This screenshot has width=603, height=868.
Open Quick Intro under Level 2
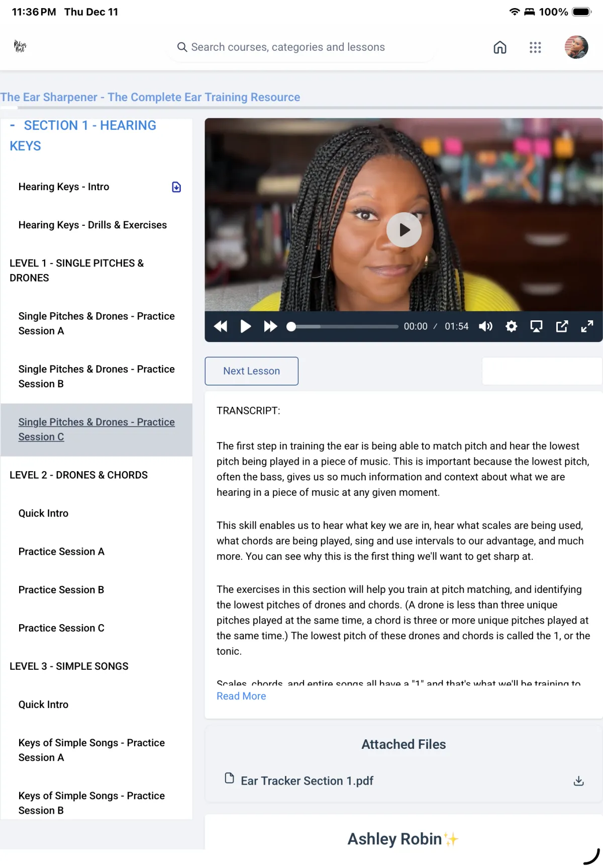[43, 513]
